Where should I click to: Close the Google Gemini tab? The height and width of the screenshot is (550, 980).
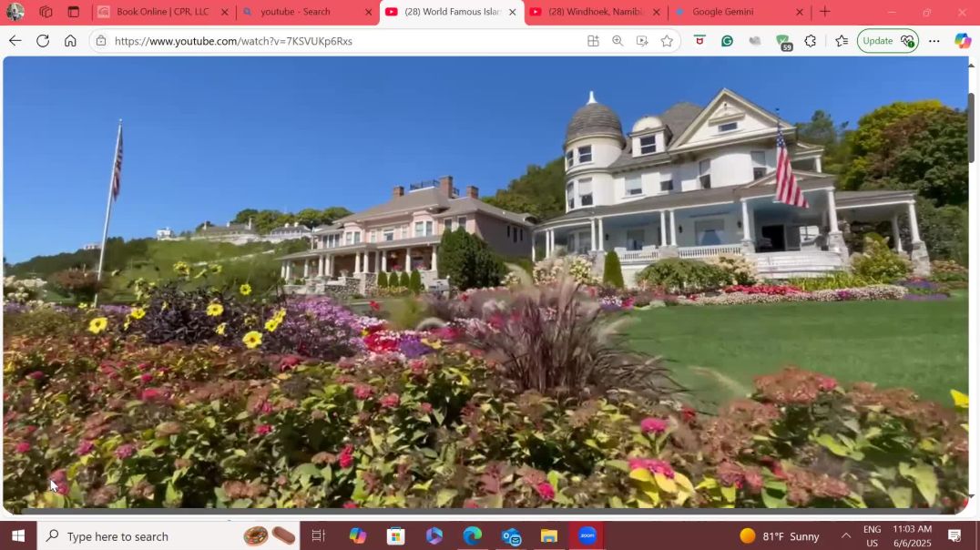pos(800,12)
